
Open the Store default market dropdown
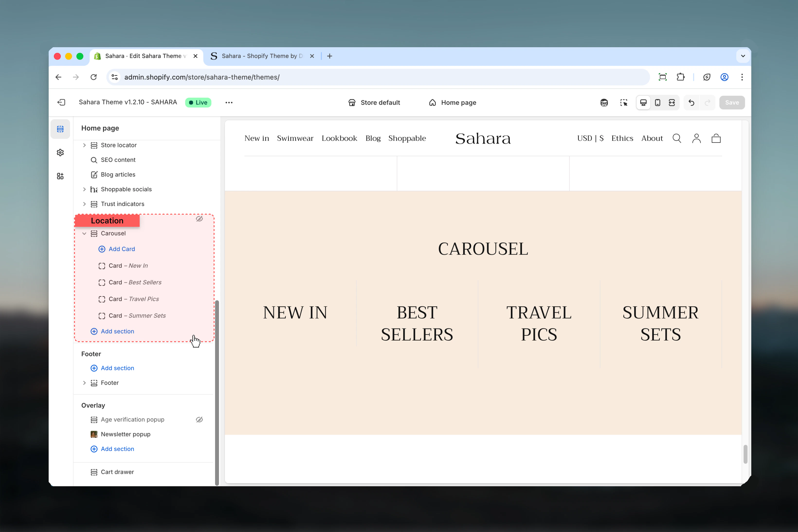[x=374, y=102]
